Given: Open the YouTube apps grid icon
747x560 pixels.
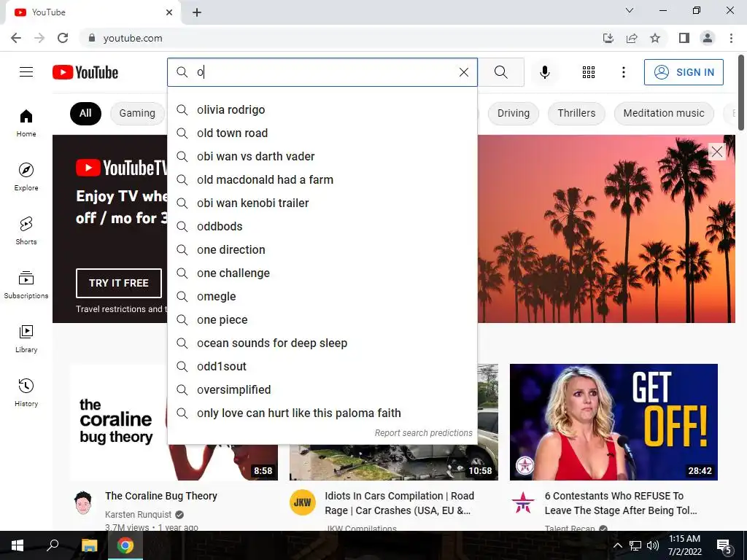Looking at the screenshot, I should 589,72.
